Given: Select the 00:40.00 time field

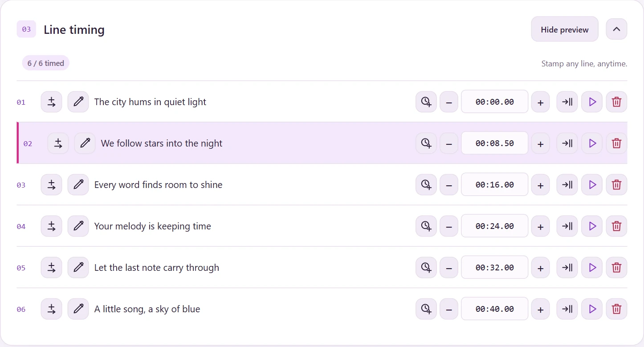Looking at the screenshot, I should 495,309.
